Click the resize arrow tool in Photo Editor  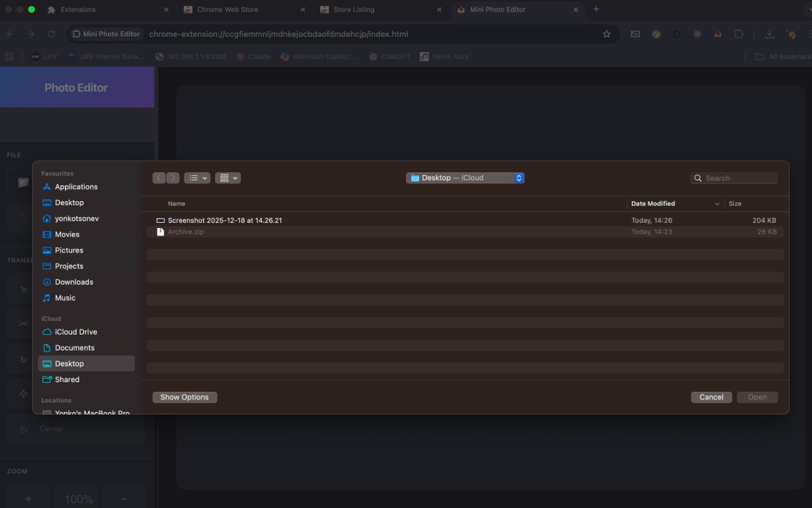click(x=23, y=290)
